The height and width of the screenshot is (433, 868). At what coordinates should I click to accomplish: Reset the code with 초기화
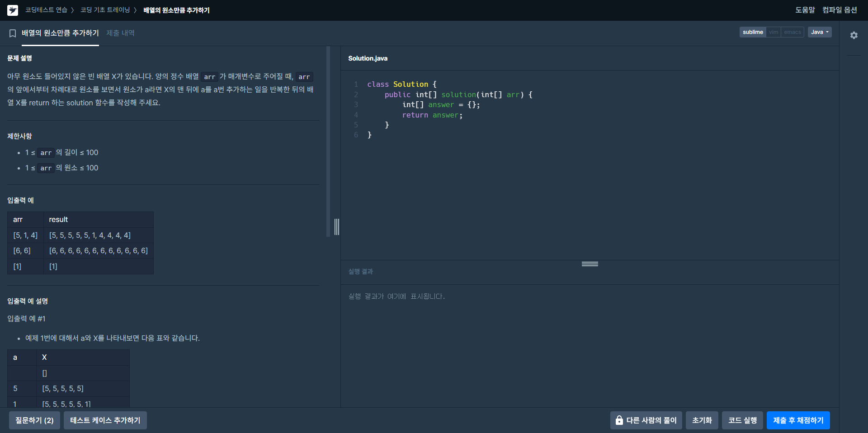pyautogui.click(x=702, y=420)
